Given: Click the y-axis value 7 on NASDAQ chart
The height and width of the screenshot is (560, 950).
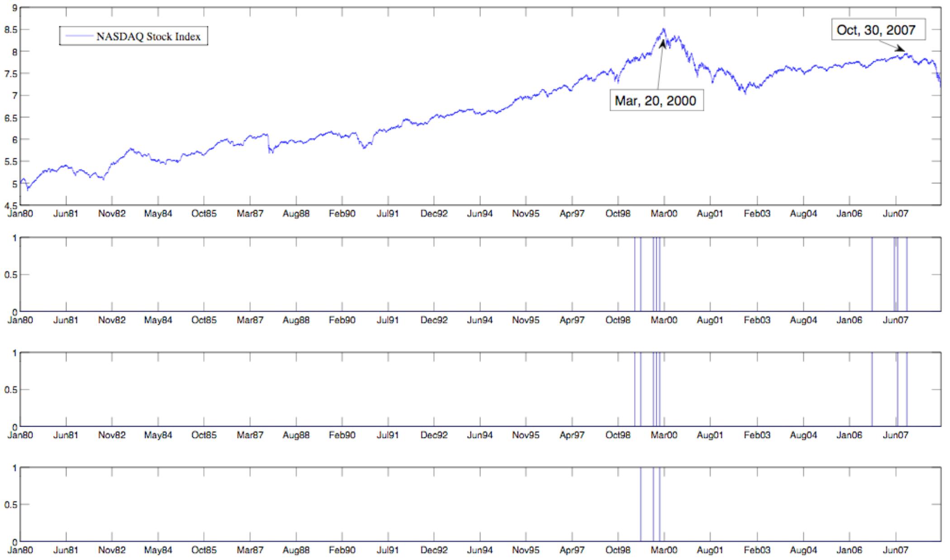Looking at the screenshot, I should point(15,96).
